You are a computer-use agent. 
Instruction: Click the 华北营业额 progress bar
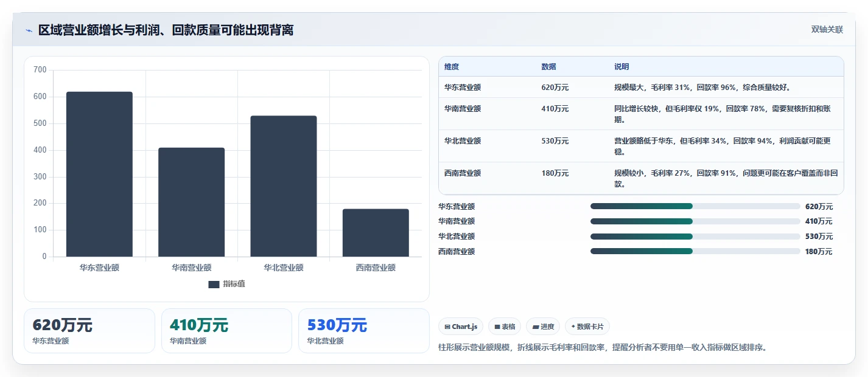[x=695, y=237]
